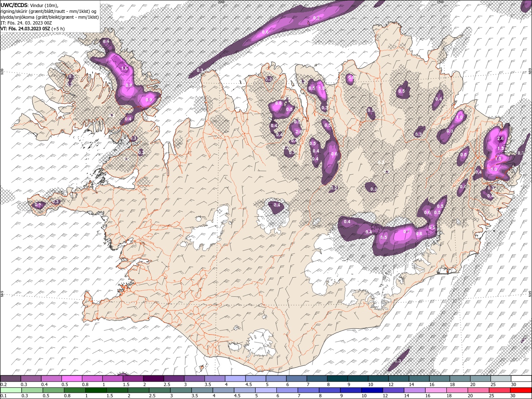Click the 0.8 green swatch in lower legend

pos(74,390)
